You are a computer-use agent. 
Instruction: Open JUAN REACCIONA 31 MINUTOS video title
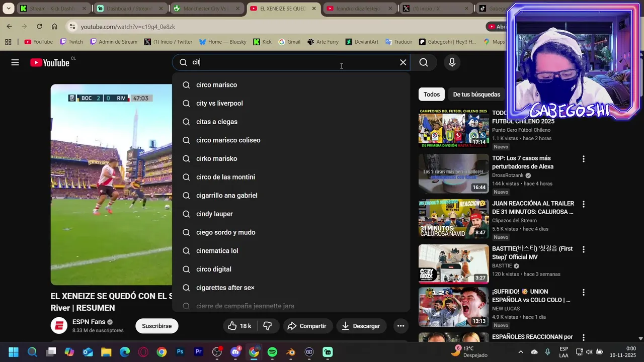coord(533,208)
